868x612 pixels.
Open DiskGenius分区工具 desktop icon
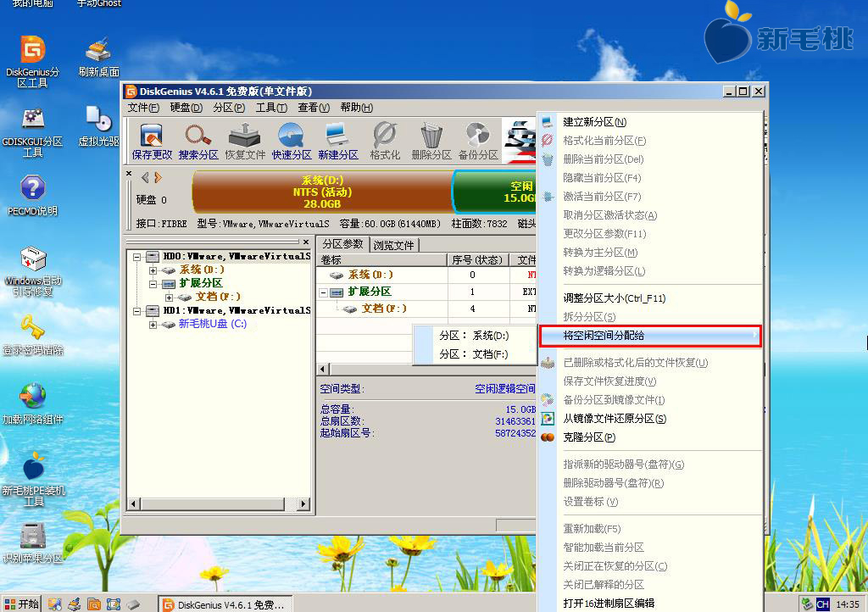(33, 61)
